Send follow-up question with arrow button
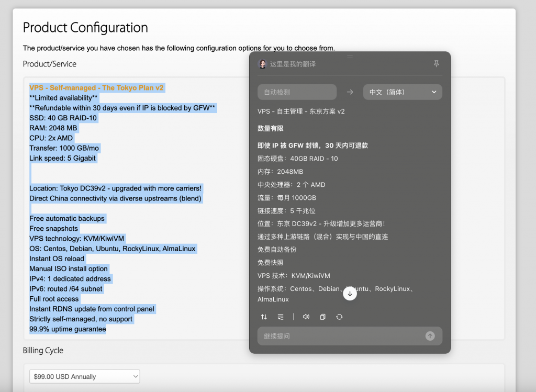Viewport: 536px width, 392px height. (430, 336)
